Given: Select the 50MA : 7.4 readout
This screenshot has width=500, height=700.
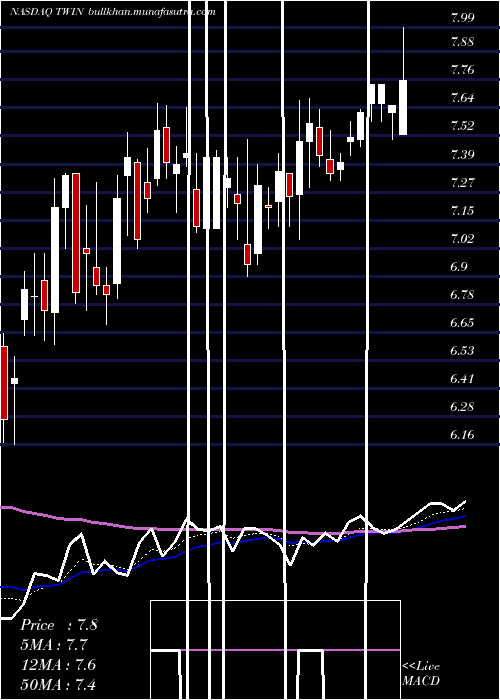Looking at the screenshot, I should click(59, 684).
